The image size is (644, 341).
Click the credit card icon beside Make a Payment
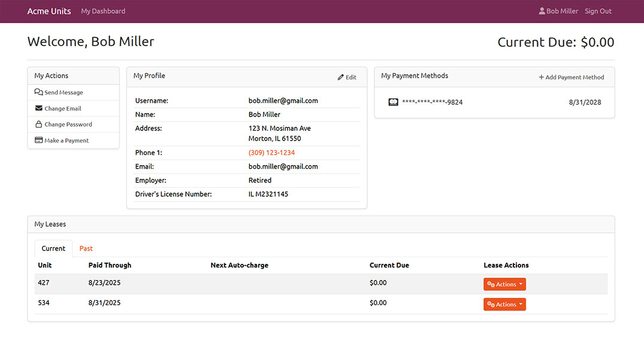pyautogui.click(x=38, y=140)
